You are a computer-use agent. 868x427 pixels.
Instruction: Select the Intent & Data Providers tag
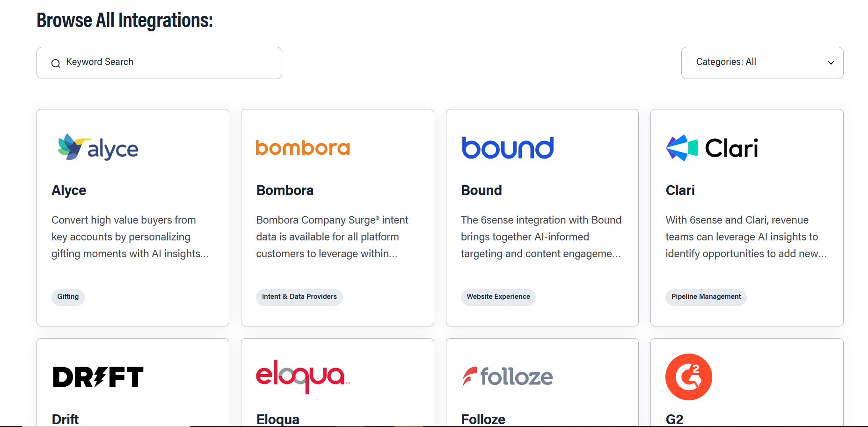299,297
